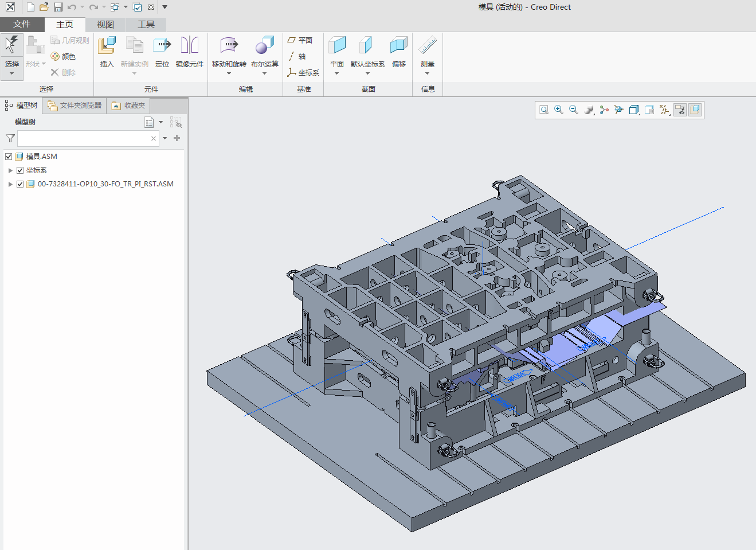The height and width of the screenshot is (550, 756).
Task: Toggle checkbox for 00-7328411-OP10_30-FO_TR_PI_RST.ASM
Action: pos(20,184)
